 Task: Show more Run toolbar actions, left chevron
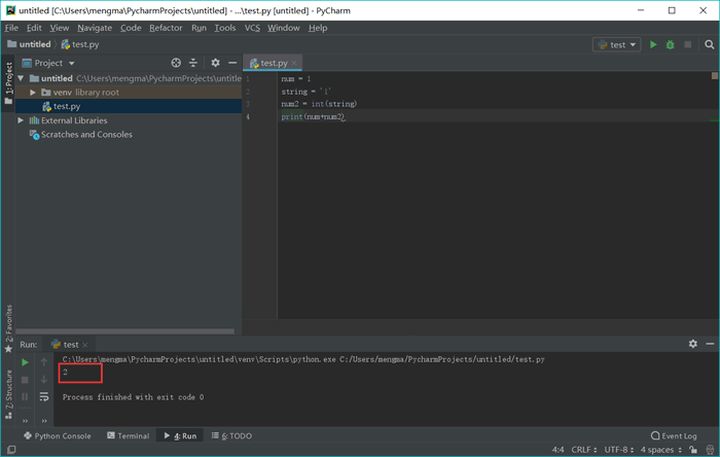click(x=25, y=421)
